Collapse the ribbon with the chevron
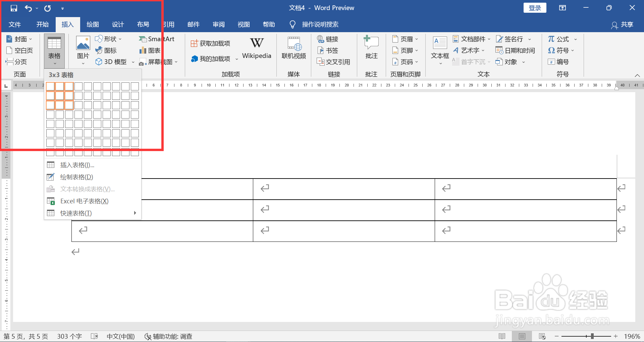Viewport: 644px width, 342px height. [x=638, y=75]
